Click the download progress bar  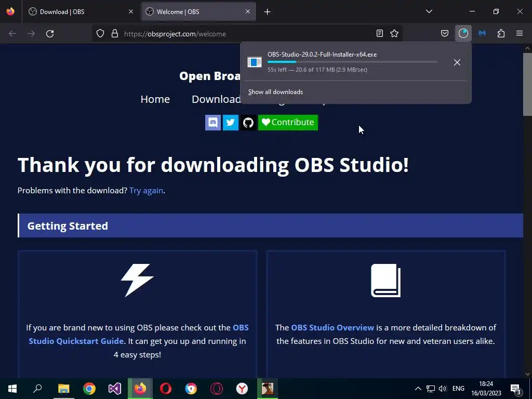coord(352,62)
